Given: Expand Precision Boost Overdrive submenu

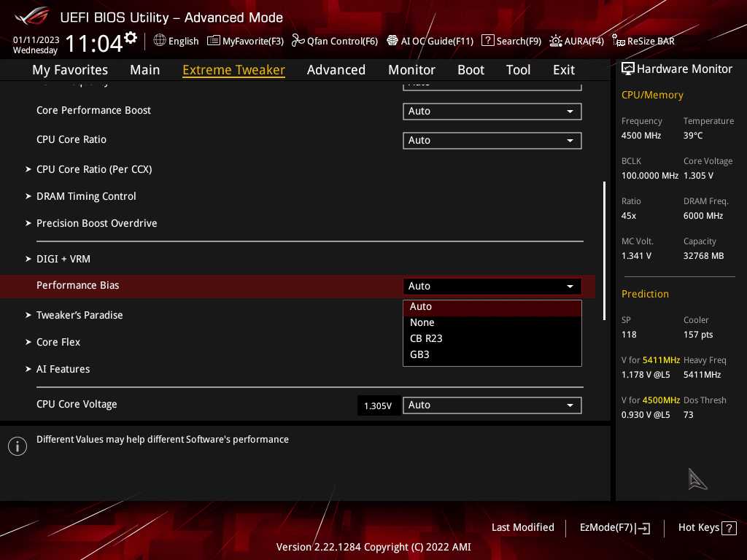Looking at the screenshot, I should (97, 223).
